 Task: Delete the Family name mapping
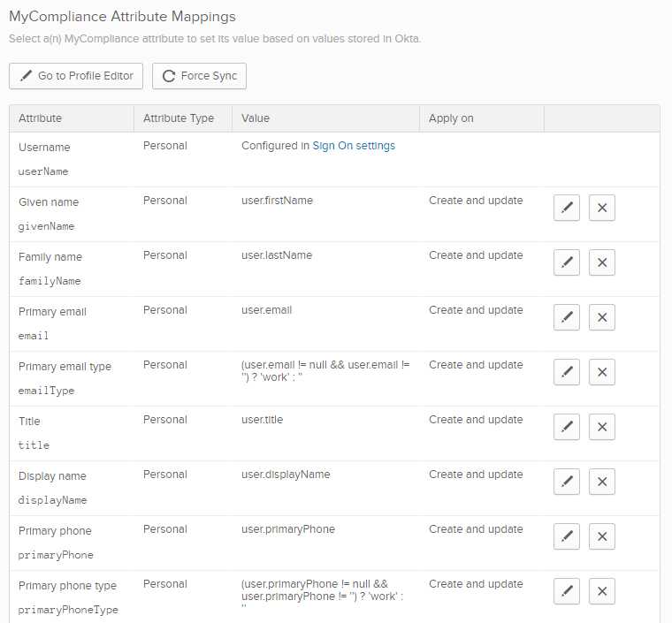tap(602, 262)
